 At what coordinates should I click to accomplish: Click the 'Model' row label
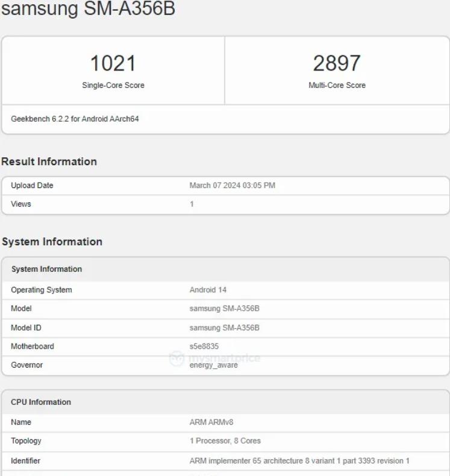pos(21,308)
